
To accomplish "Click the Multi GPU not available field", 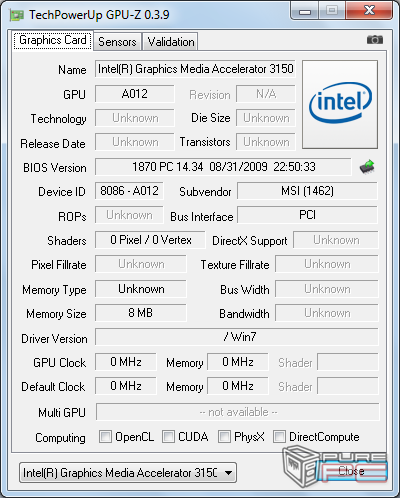I will pyautogui.click(x=238, y=412).
